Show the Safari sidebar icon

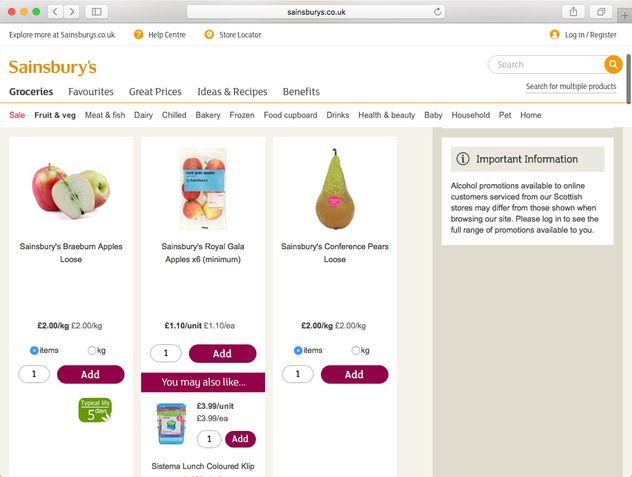pos(97,11)
